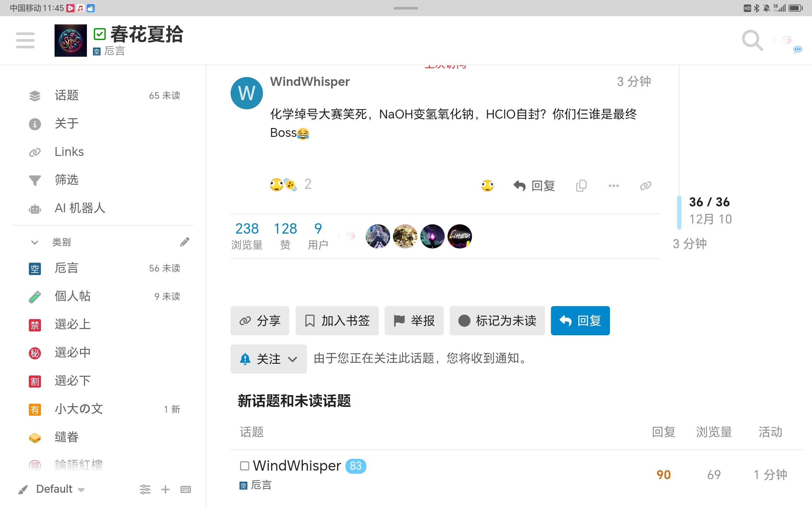Copy link to WindWhisper's post
The image size is (812, 507).
(645, 185)
